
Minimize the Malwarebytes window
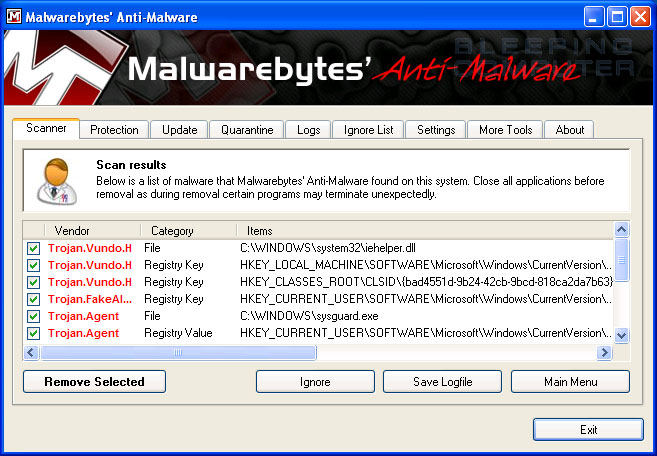point(594,17)
